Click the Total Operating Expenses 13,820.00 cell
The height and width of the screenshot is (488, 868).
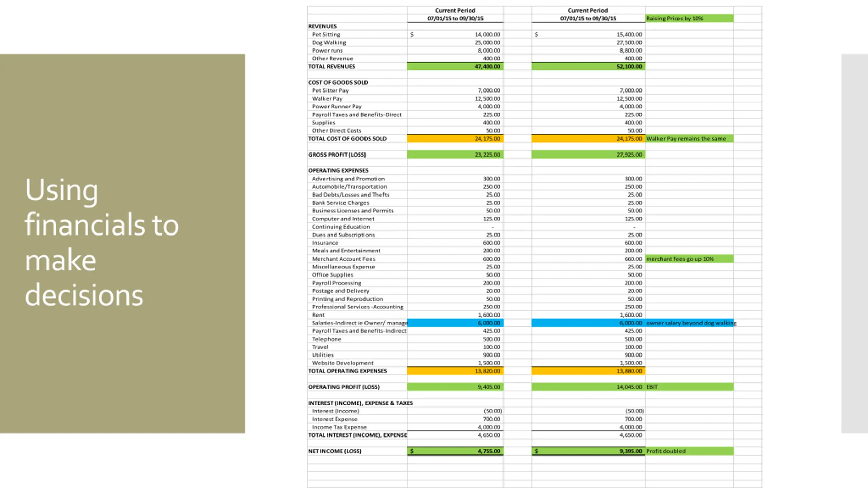point(455,371)
